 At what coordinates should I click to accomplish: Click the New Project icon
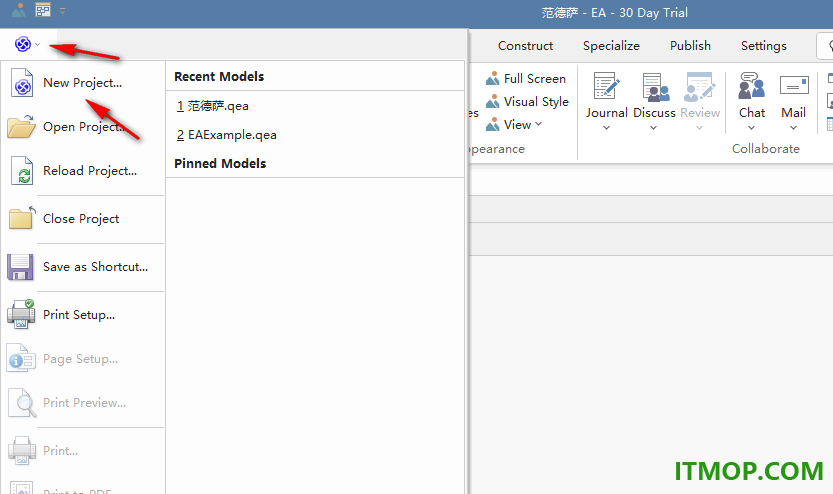[x=22, y=82]
